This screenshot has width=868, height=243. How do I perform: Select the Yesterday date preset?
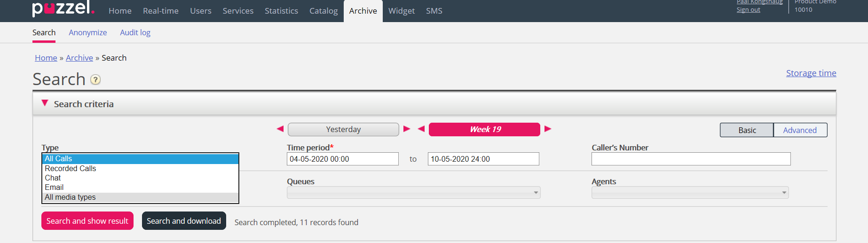coord(343,129)
